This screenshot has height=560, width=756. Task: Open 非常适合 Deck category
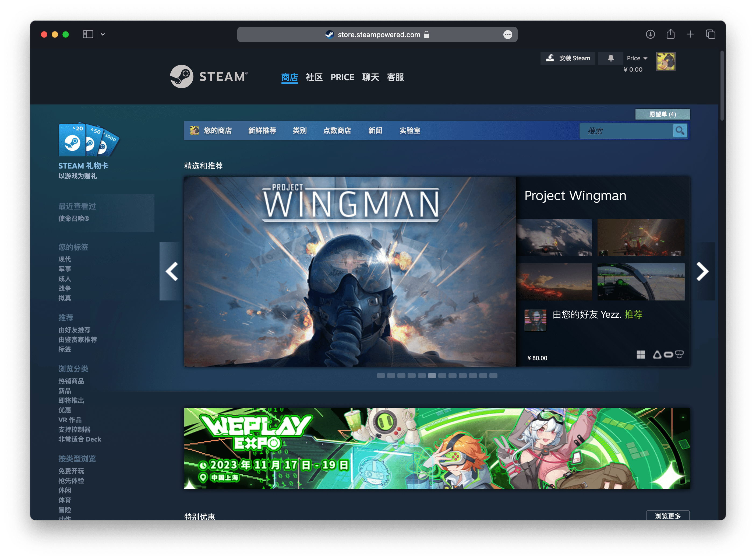[x=80, y=439]
